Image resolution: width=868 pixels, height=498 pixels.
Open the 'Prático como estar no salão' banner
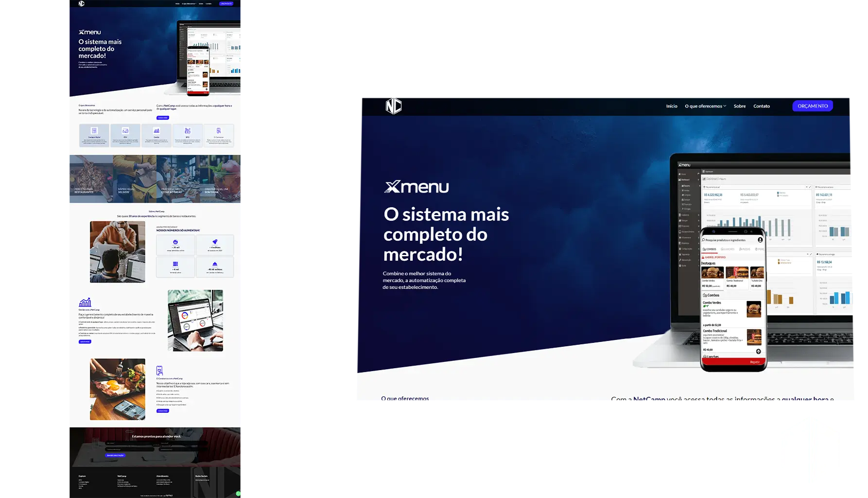pyautogui.click(x=178, y=179)
